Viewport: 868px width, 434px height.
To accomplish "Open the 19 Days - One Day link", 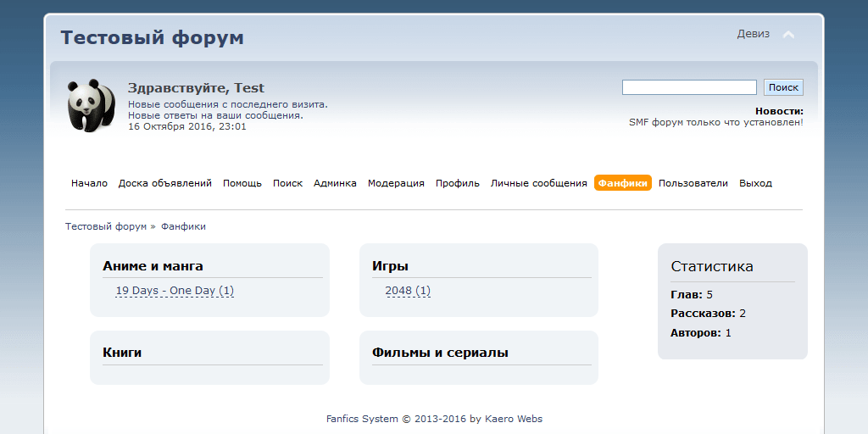I will coord(175,291).
